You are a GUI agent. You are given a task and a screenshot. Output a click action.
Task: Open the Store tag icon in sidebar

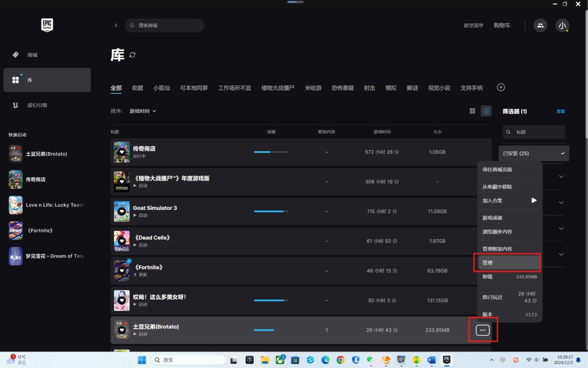16,55
